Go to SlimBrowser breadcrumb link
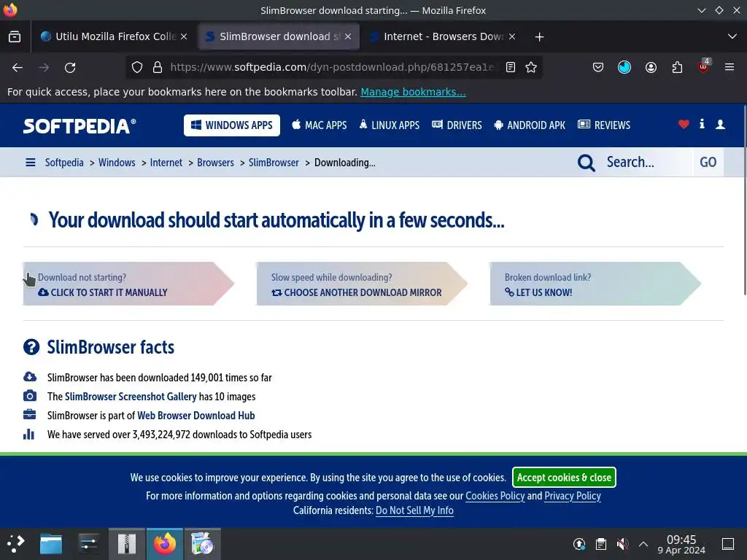 274,163
